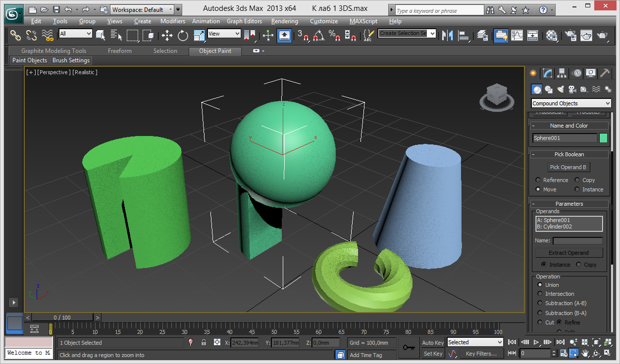Click the Sphere001 object color swatch
This screenshot has width=620, height=364.
(x=604, y=138)
